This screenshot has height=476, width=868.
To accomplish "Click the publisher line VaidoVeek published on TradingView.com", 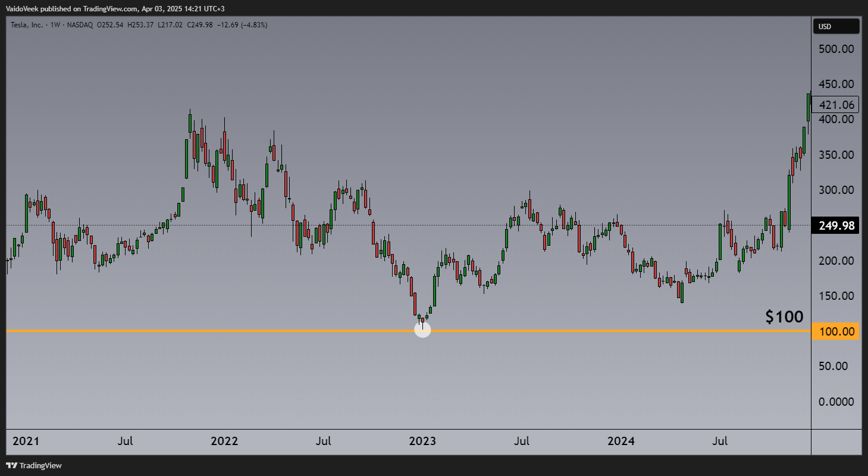I will (x=115, y=8).
